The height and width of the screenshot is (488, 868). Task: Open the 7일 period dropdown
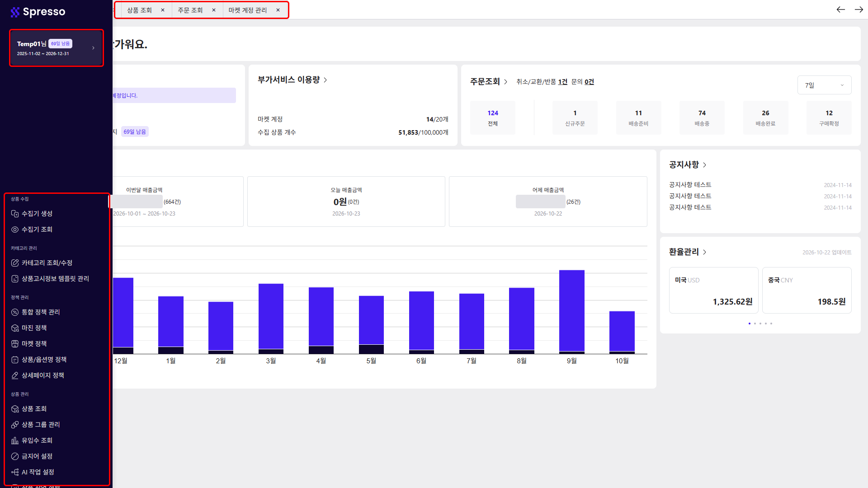[x=824, y=85]
